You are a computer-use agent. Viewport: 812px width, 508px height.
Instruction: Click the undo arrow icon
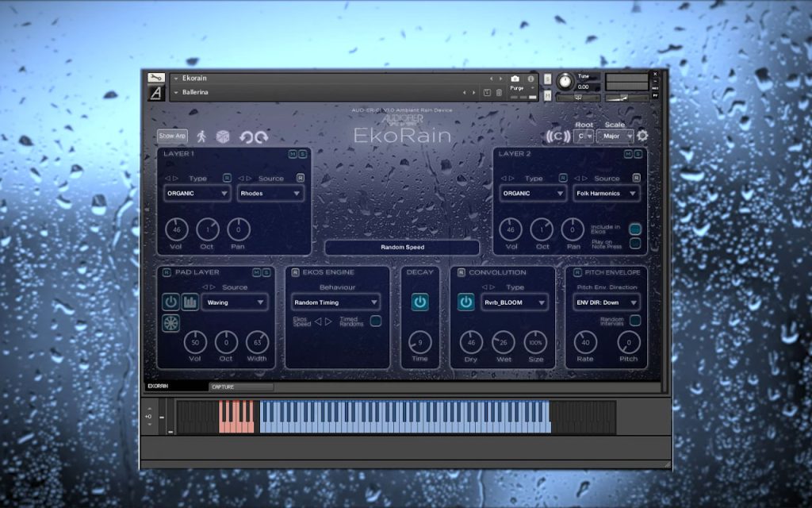point(246,137)
